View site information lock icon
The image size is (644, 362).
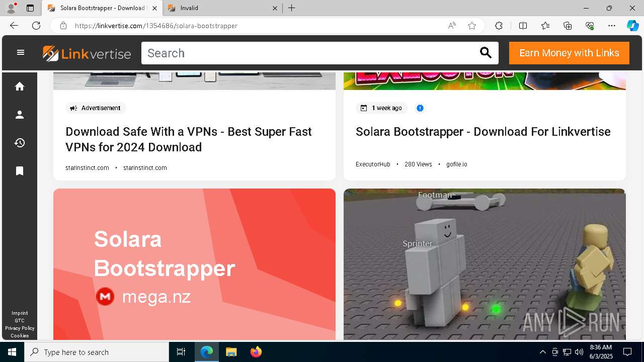[x=63, y=26]
